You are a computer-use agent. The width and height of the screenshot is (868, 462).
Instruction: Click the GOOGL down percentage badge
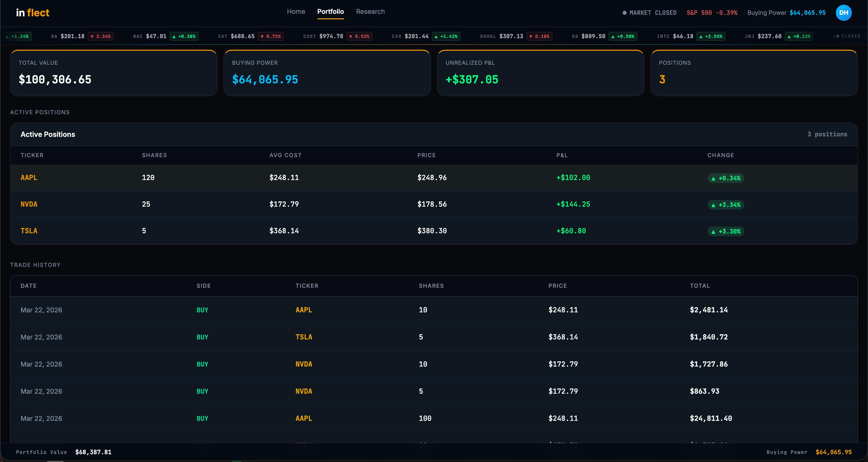coord(539,36)
